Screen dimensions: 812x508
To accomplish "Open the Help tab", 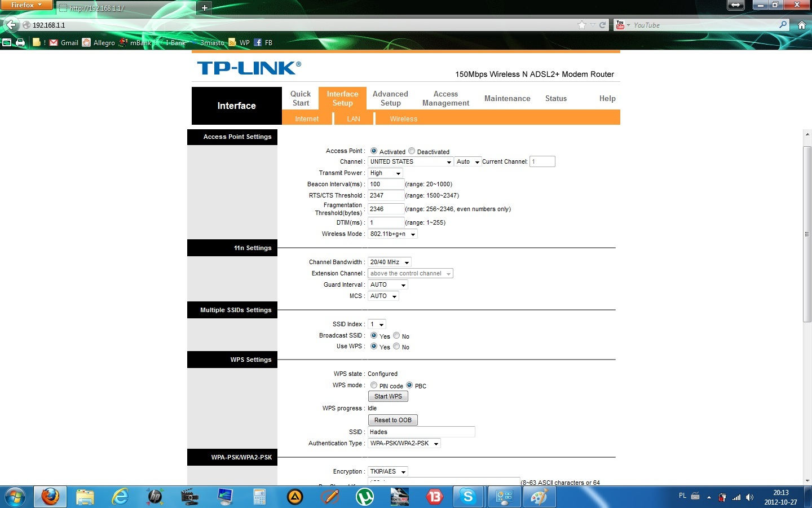I will click(607, 98).
